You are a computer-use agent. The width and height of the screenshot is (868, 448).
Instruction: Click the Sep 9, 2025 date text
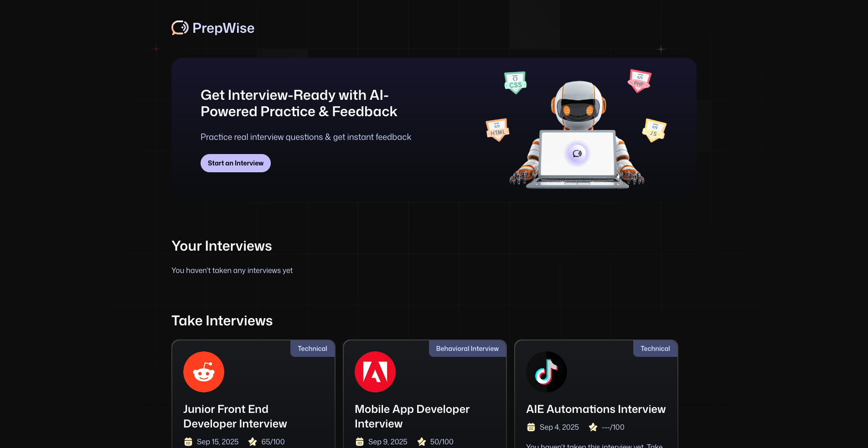[388, 442]
